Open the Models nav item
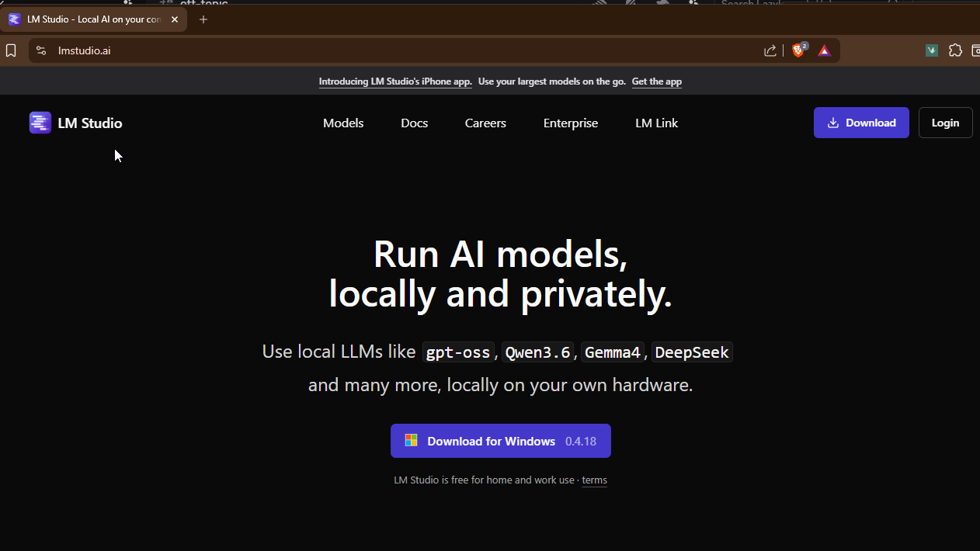The width and height of the screenshot is (980, 551). [343, 123]
